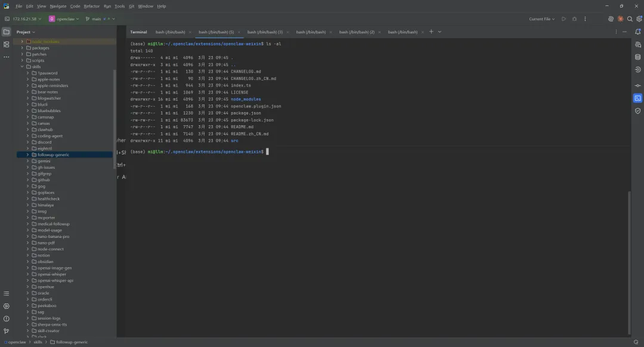Click the Run play icon
Image resolution: width=644 pixels, height=347 pixels.
click(x=563, y=19)
